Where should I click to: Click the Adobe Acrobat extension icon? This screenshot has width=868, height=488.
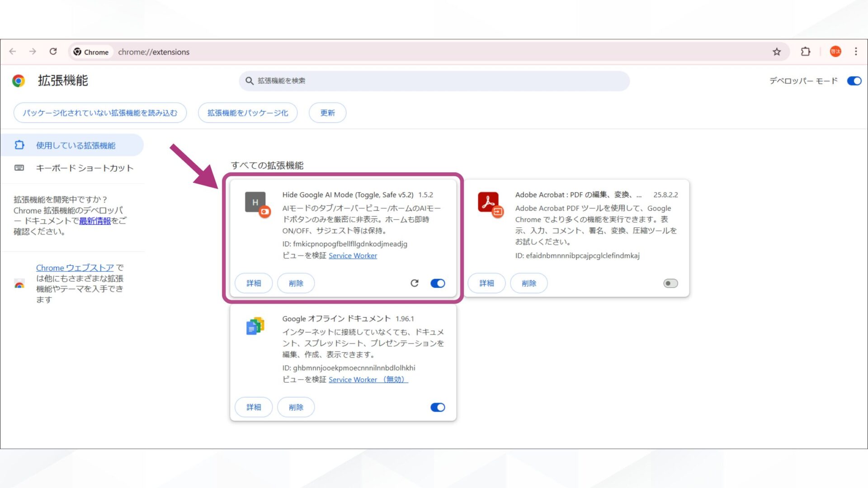point(488,203)
